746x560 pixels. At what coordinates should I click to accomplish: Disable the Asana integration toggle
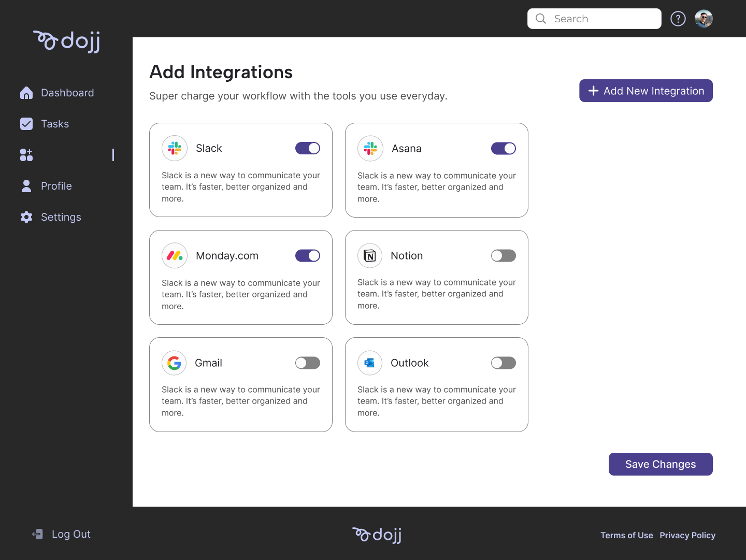coord(504,149)
